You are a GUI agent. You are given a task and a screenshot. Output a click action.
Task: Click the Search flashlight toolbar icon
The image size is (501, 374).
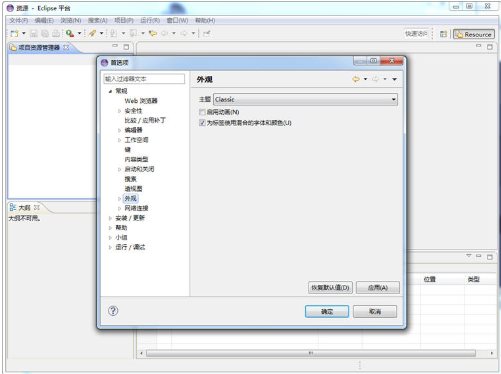(x=92, y=33)
